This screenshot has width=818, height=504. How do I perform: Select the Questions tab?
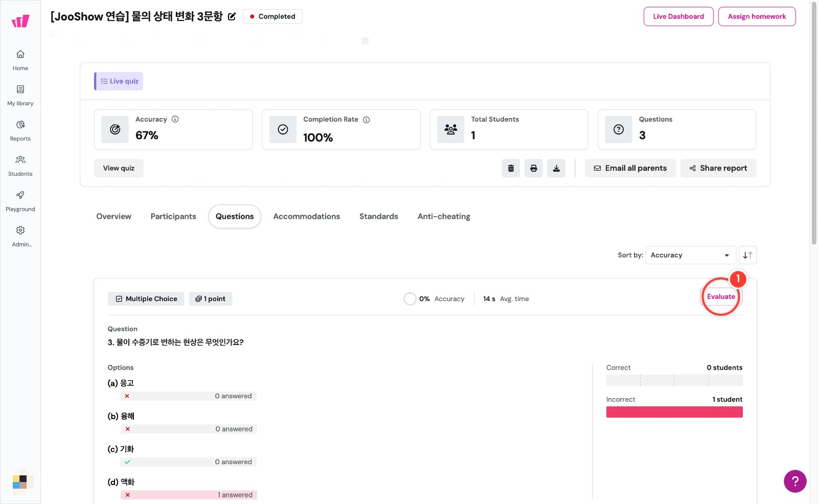click(235, 216)
